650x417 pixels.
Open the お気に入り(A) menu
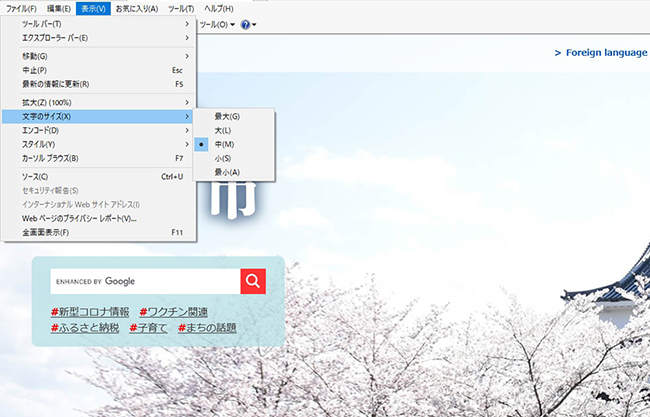(x=136, y=8)
